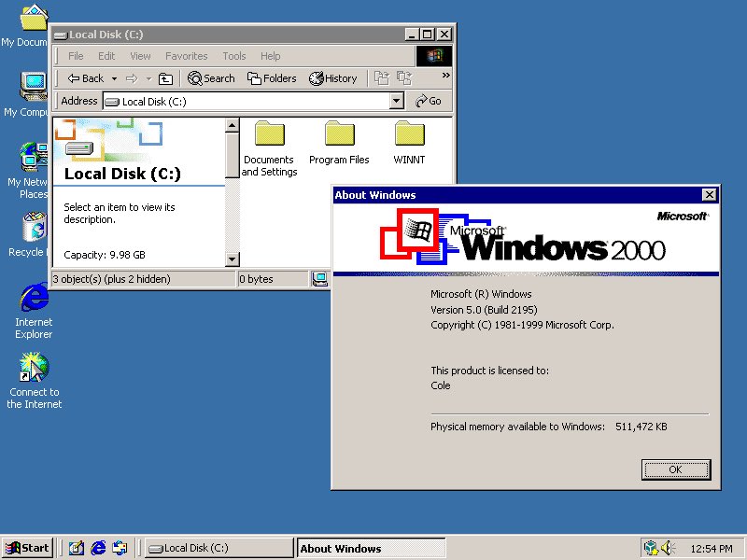Open the WINNT folder
This screenshot has height=560, width=747.
click(x=409, y=138)
